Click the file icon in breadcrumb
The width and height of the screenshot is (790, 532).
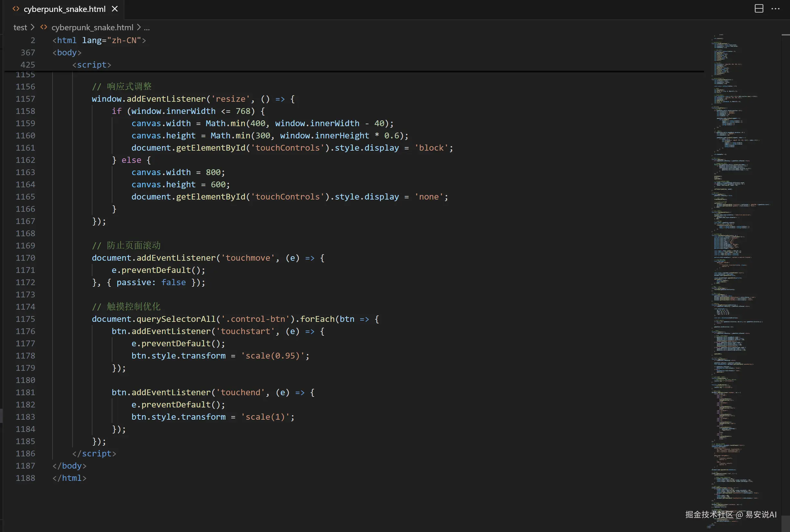click(44, 27)
